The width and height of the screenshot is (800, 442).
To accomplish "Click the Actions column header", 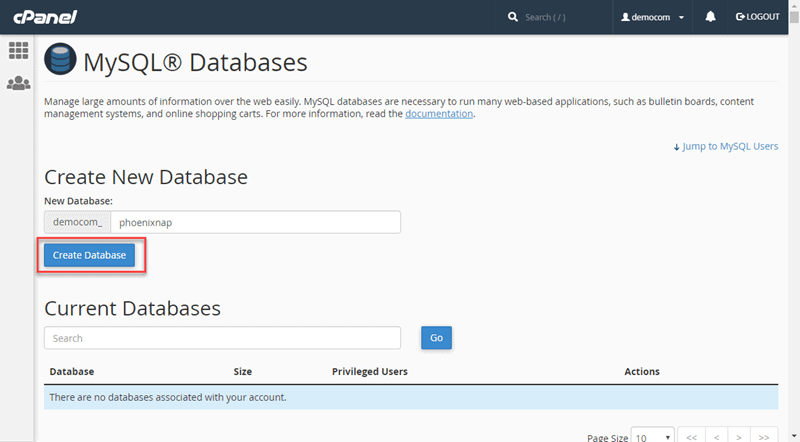I will [642, 372].
